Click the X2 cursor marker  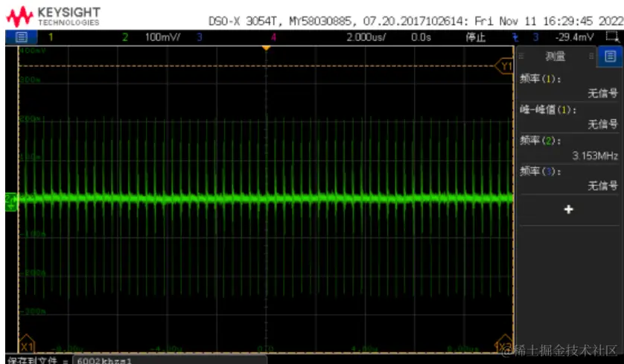tap(504, 345)
